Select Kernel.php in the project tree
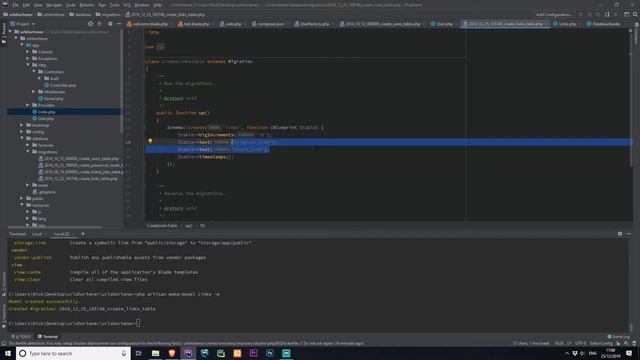This screenshot has width=640, height=360. pos(50,98)
